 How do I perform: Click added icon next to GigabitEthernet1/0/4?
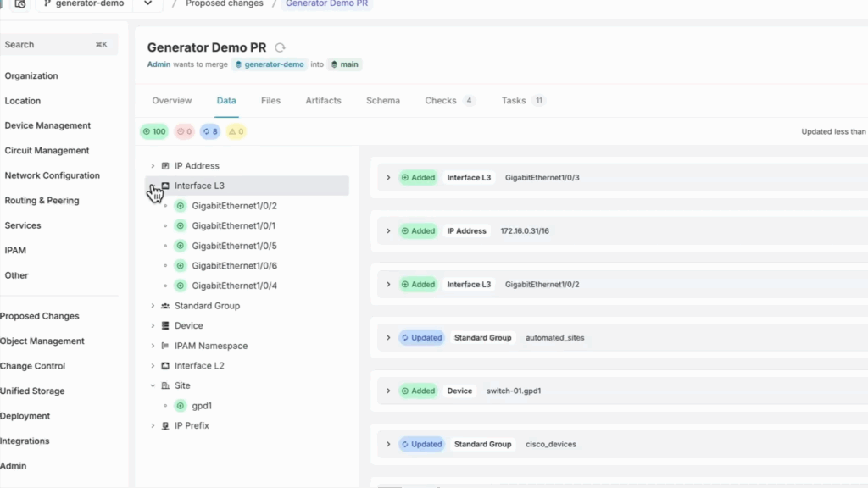click(x=181, y=286)
